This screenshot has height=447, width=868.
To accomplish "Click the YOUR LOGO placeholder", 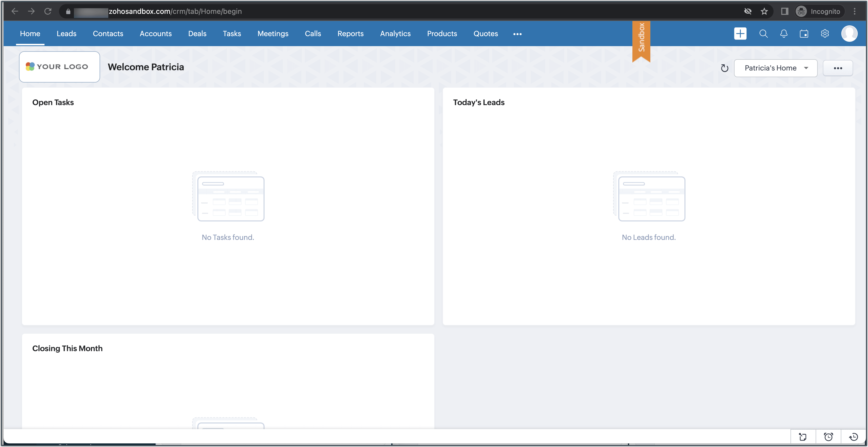I will [x=59, y=67].
